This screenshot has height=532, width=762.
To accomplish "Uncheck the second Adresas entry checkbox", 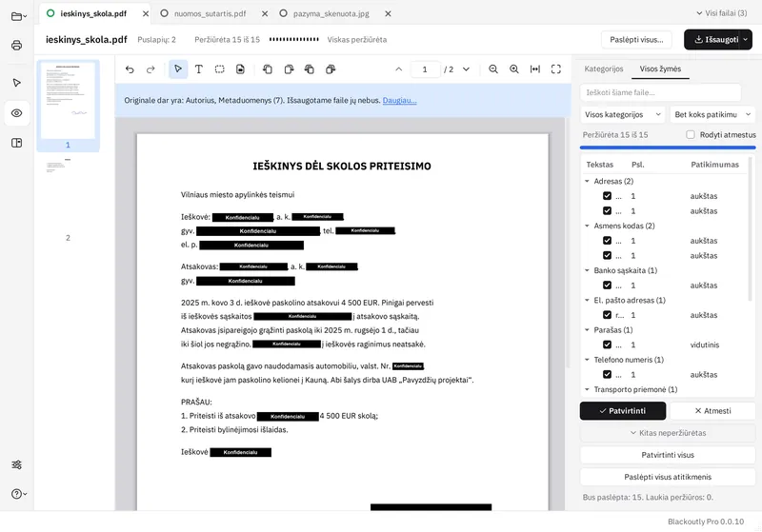I will (607, 210).
